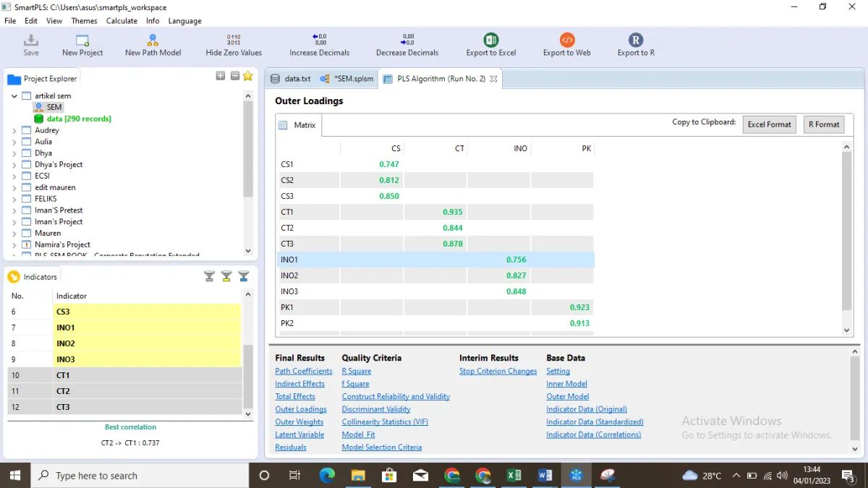Click the middle filter funnel icon in Indicators
This screenshot has height=488, width=868.
click(x=226, y=276)
